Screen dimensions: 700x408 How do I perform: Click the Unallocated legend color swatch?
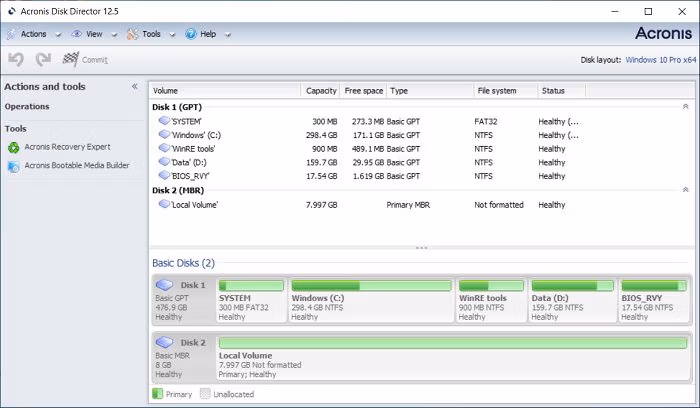point(205,394)
